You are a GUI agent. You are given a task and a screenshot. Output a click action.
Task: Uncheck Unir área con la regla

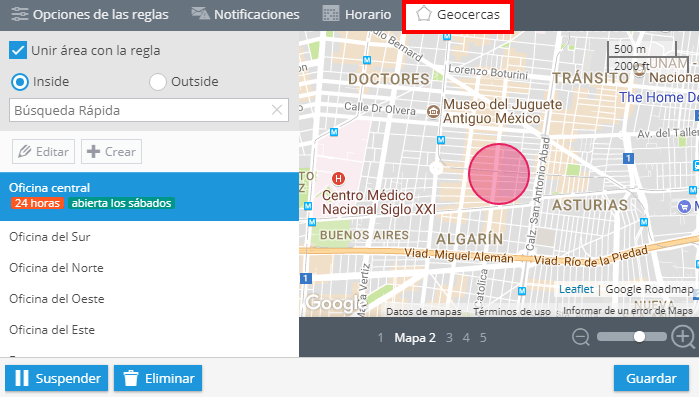18,50
